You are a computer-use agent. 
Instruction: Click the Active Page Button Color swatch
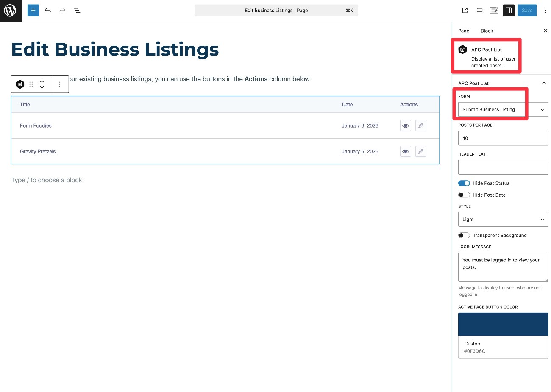503,324
